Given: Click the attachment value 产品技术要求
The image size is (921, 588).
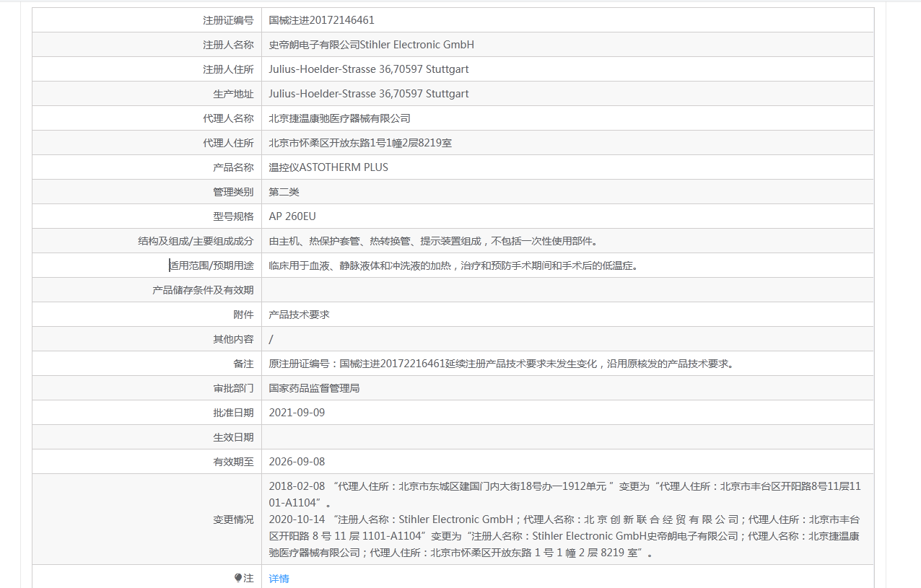Looking at the screenshot, I should point(299,315).
